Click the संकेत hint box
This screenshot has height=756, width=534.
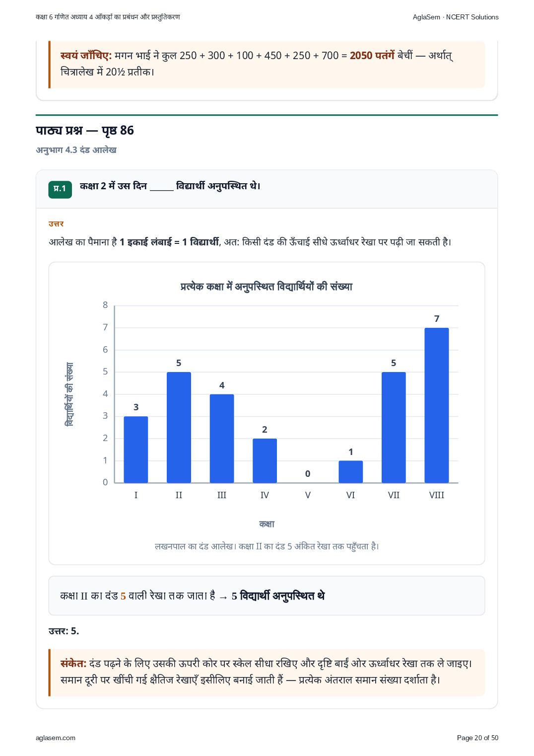267,673
